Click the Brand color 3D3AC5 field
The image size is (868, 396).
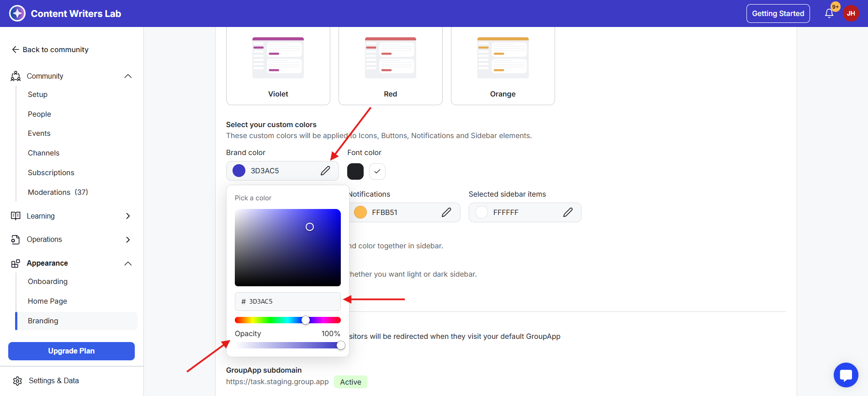(x=282, y=171)
